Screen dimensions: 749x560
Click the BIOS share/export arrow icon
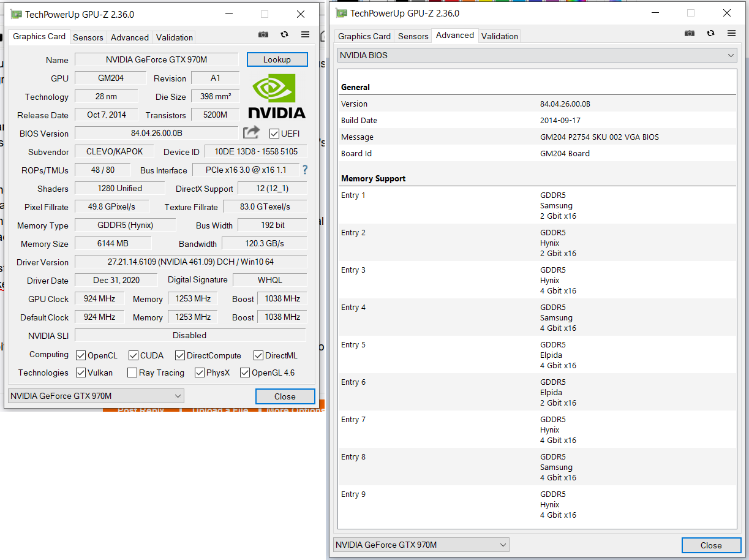pos(251,132)
